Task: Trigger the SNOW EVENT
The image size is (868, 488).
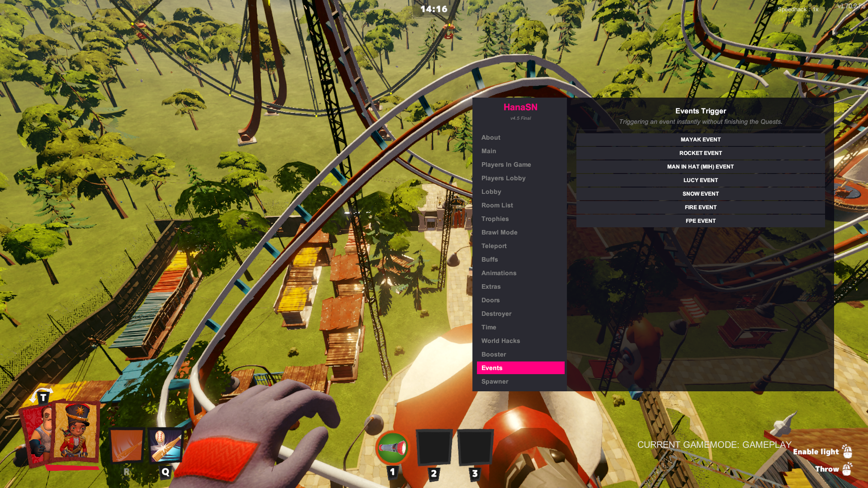Action: coord(700,194)
